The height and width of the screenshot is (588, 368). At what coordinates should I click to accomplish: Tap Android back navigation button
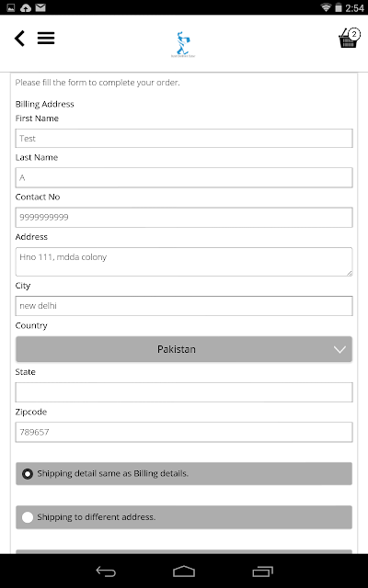pos(106,571)
